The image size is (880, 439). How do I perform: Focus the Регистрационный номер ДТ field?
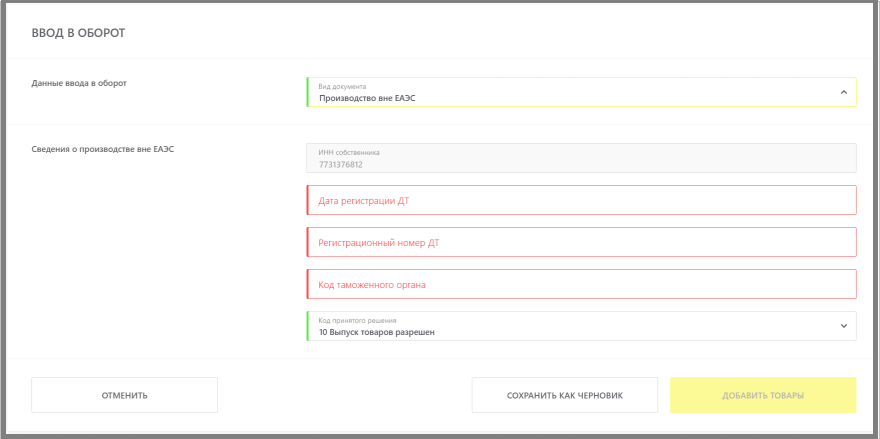(x=581, y=242)
